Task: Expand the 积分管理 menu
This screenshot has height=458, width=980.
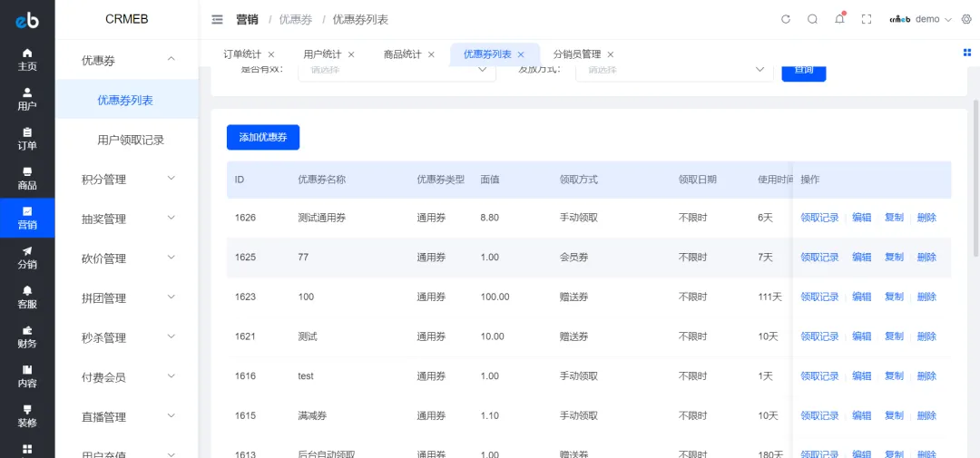Action: coord(127,180)
